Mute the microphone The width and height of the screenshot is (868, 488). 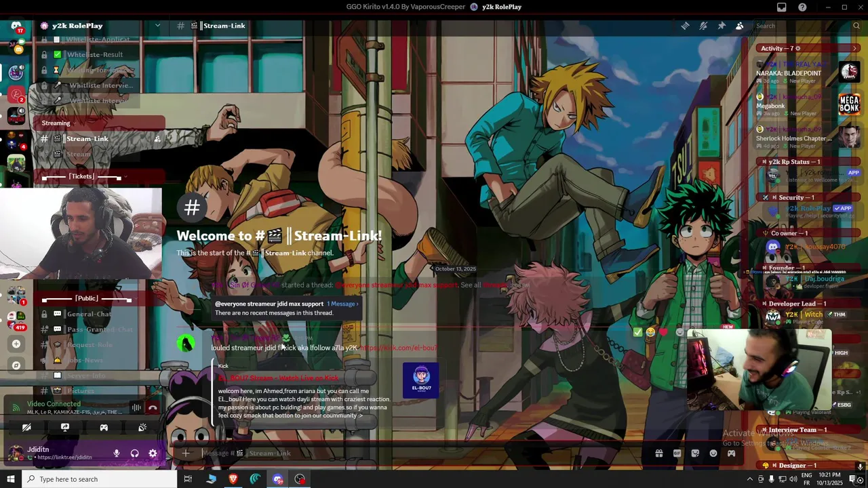117,453
